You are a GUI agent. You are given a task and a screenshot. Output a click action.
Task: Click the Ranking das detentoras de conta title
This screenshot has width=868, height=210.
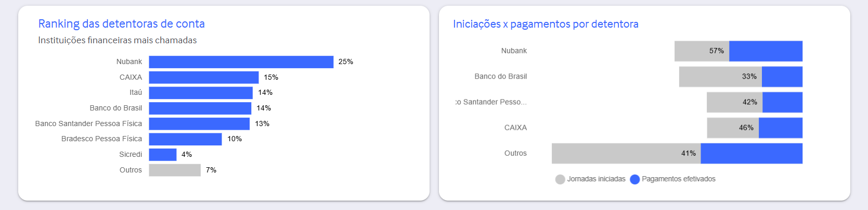[x=122, y=23]
